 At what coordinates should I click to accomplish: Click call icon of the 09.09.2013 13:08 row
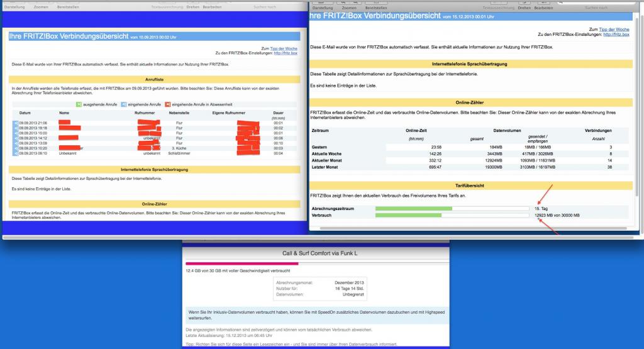[x=15, y=143]
